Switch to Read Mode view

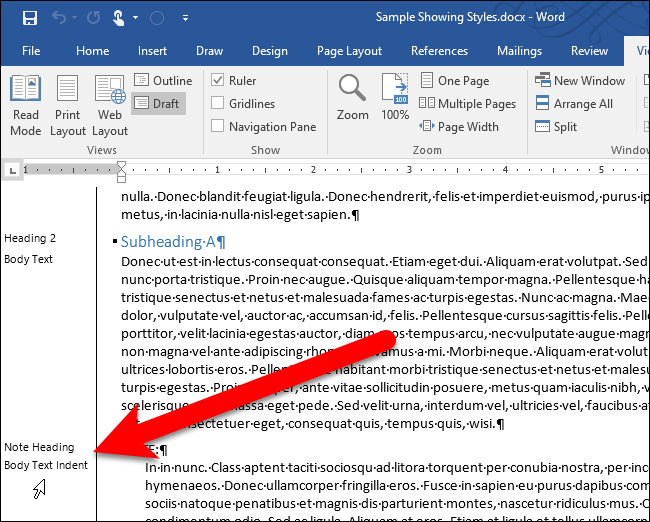click(x=25, y=106)
